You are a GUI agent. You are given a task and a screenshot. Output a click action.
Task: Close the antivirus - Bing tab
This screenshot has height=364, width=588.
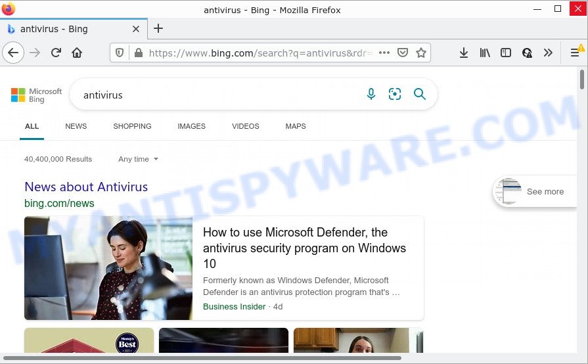[136, 29]
